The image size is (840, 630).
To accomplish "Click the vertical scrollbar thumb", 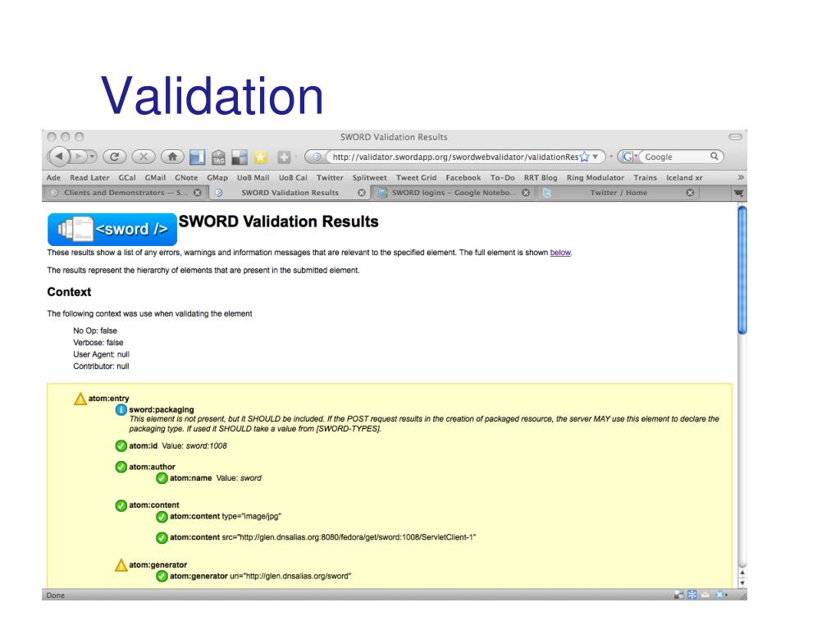I will click(742, 270).
